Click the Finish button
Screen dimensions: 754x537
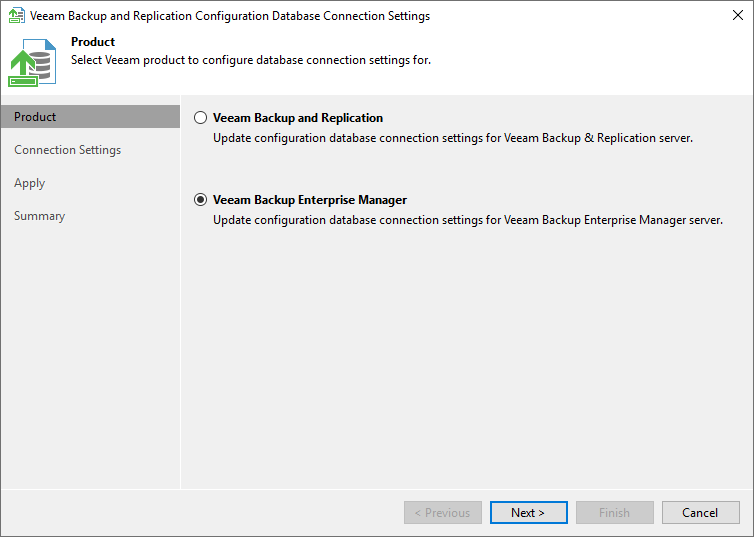pyautogui.click(x=614, y=513)
